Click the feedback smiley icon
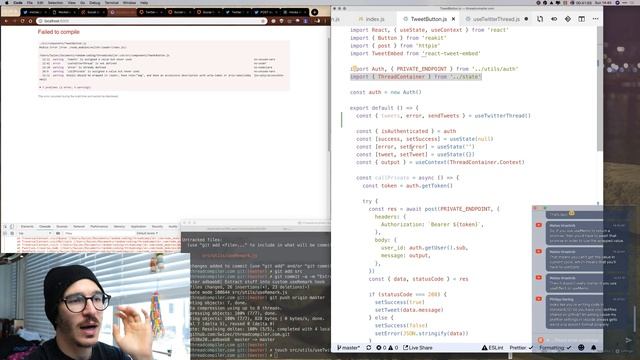Viewport: 640px width, 360px height. (581, 348)
